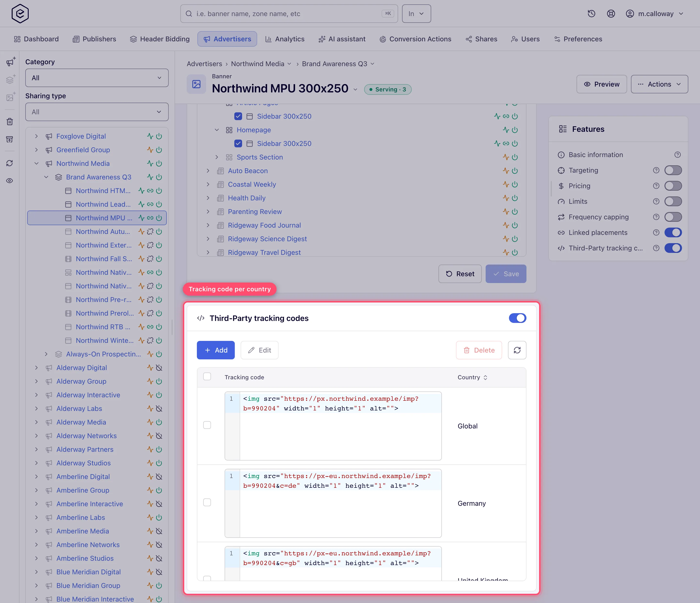Expand the Sports Section group
700x603 pixels.
click(x=217, y=157)
